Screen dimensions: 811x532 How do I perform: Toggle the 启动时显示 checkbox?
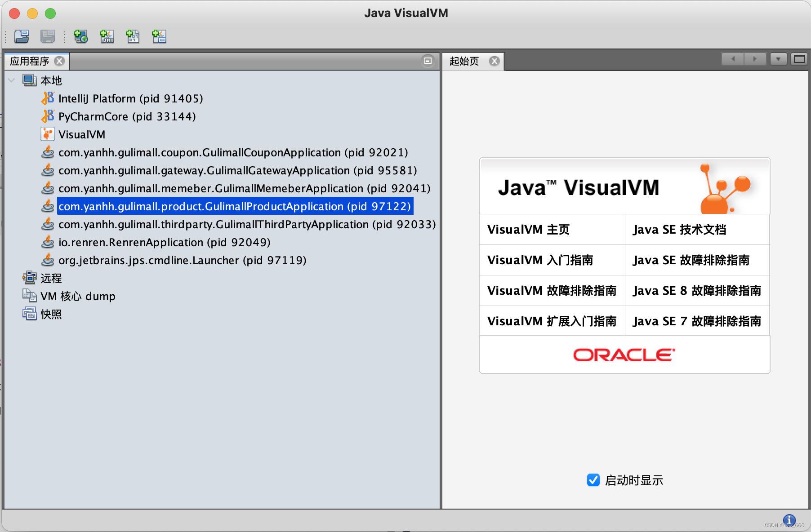click(x=593, y=480)
